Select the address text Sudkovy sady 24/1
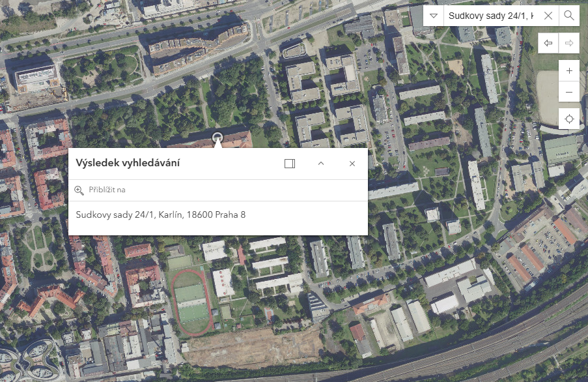Viewport: 588px width, 382px height. point(160,214)
